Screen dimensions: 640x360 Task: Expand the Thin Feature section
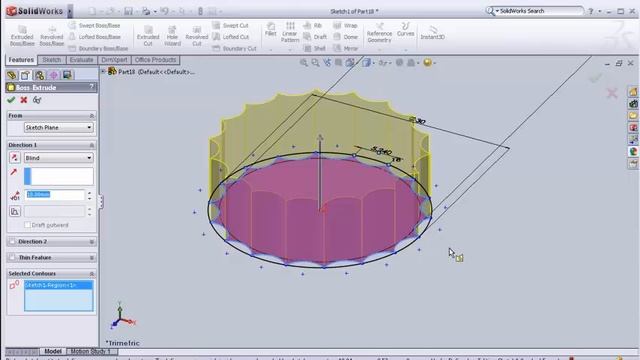pyautogui.click(x=91, y=258)
